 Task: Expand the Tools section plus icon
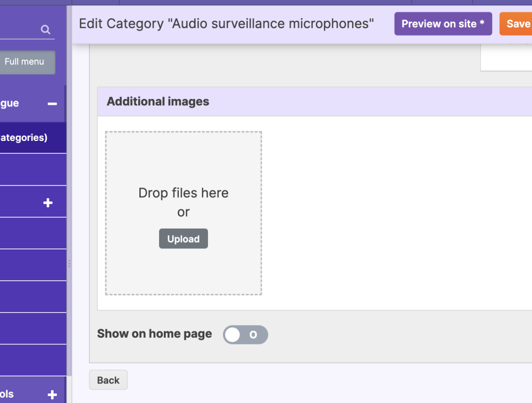click(52, 394)
